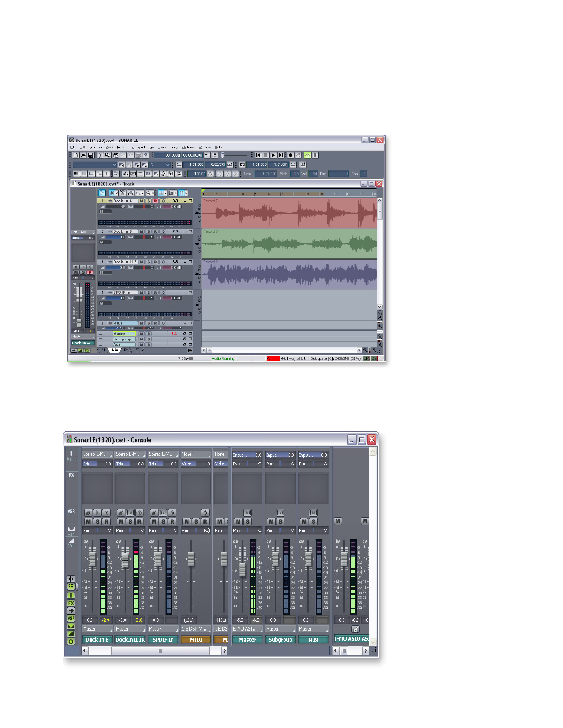Click the exclamation Reset (panic) toolbar icon

click(315, 156)
